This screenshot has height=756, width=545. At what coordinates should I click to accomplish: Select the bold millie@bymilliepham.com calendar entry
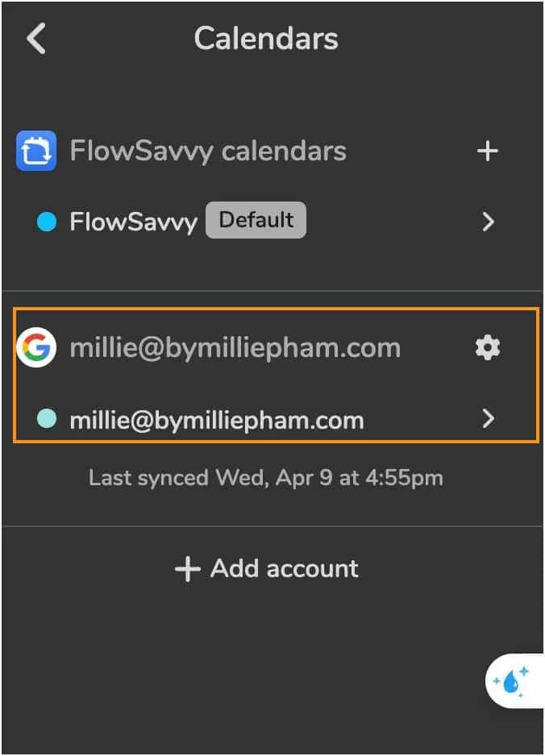217,420
